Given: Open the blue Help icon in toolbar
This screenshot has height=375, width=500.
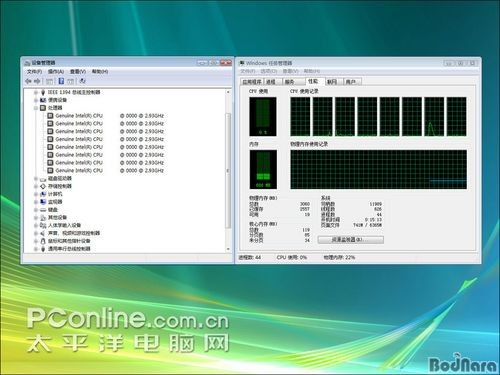Looking at the screenshot, I should tap(61, 81).
